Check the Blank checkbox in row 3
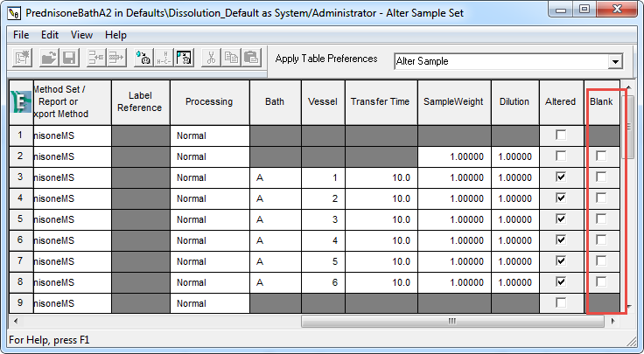 click(601, 177)
